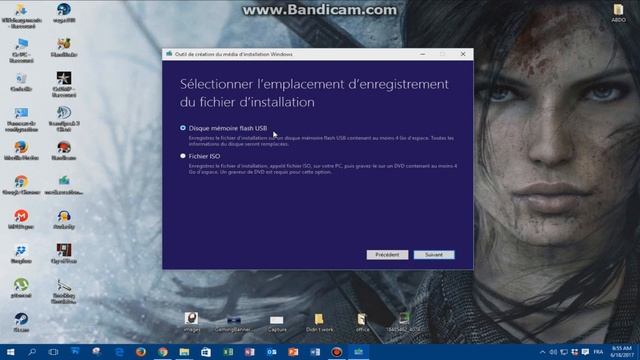Screen dimensions: 640x360
Task: Open the Mozilla Firefox desktop shortcut
Action: pos(21,150)
